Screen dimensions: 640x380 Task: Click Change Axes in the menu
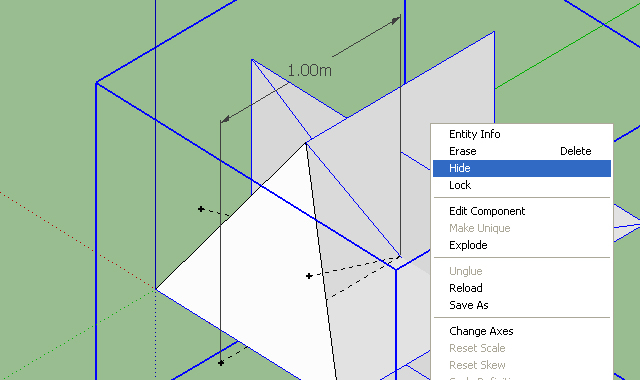pyautogui.click(x=522, y=331)
